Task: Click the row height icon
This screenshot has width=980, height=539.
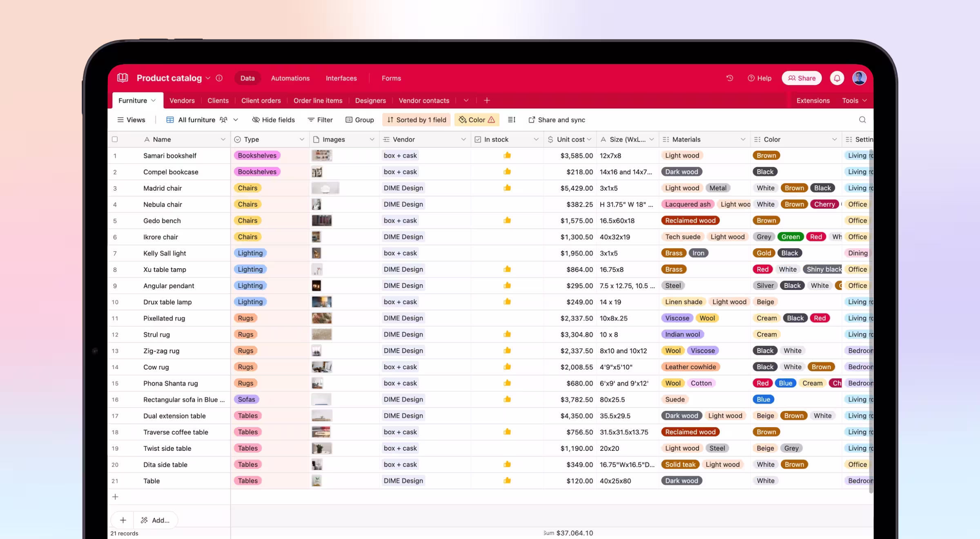Action: click(x=512, y=120)
